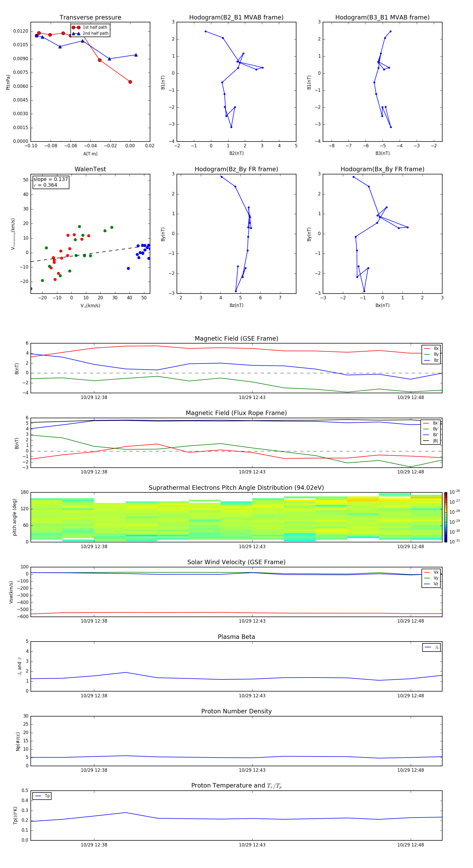
Task: Click the "V_A(km/s)" x-axis label
Action: (x=90, y=306)
